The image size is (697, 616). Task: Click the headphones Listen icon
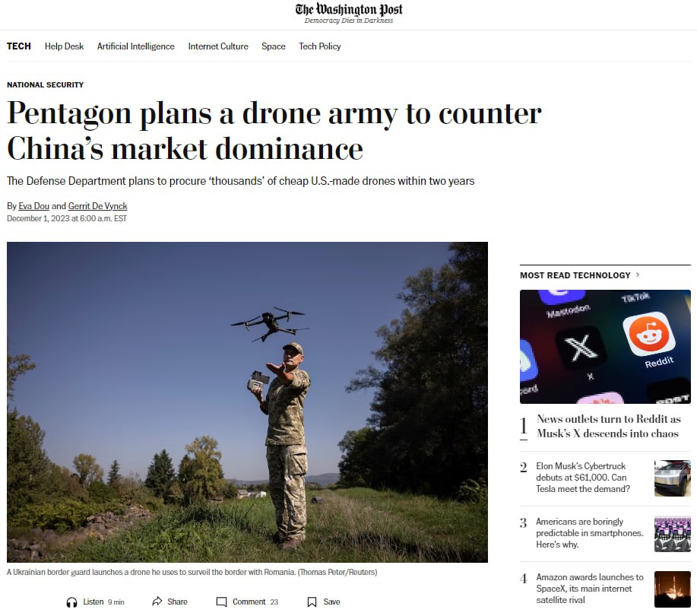click(71, 602)
